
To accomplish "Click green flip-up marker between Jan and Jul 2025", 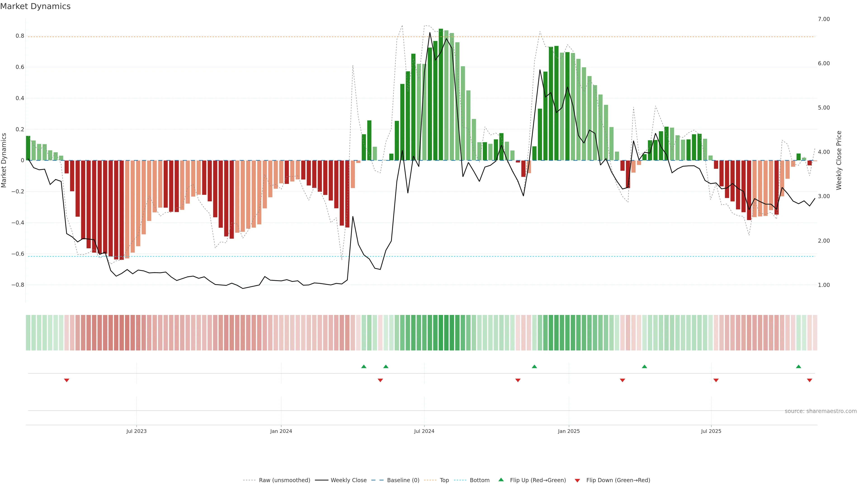I will pos(644,366).
